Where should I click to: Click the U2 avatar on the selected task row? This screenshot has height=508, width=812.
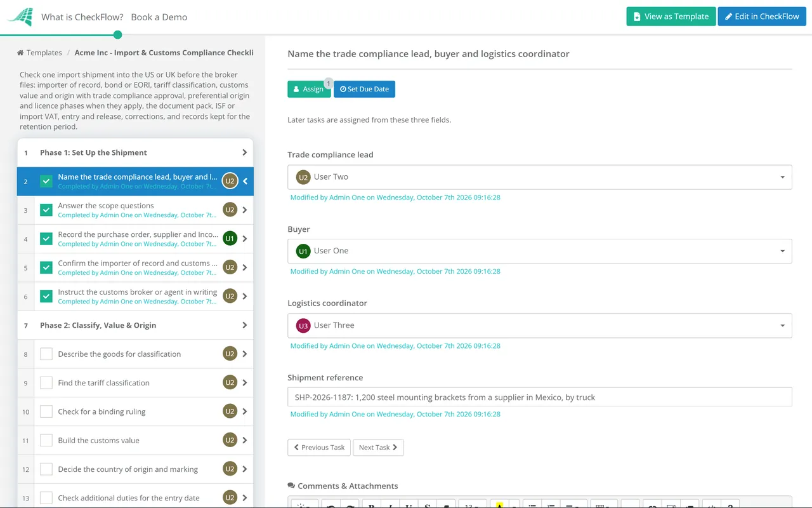point(230,181)
